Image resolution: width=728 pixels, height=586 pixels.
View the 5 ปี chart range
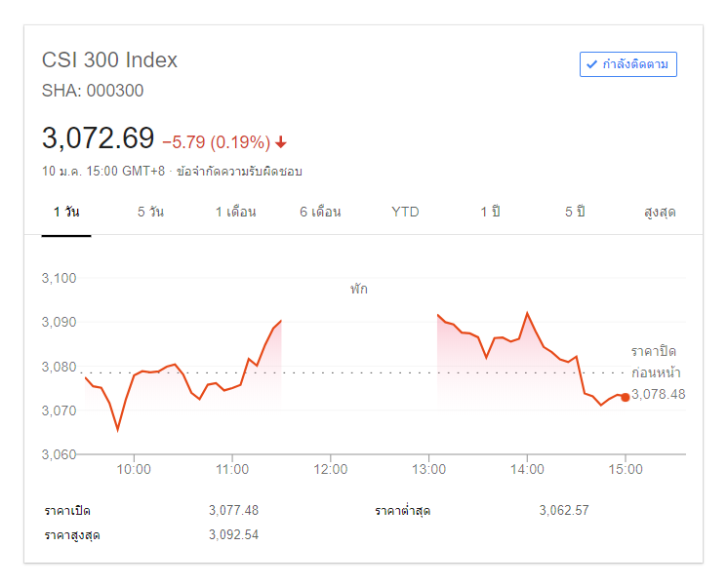point(575,212)
